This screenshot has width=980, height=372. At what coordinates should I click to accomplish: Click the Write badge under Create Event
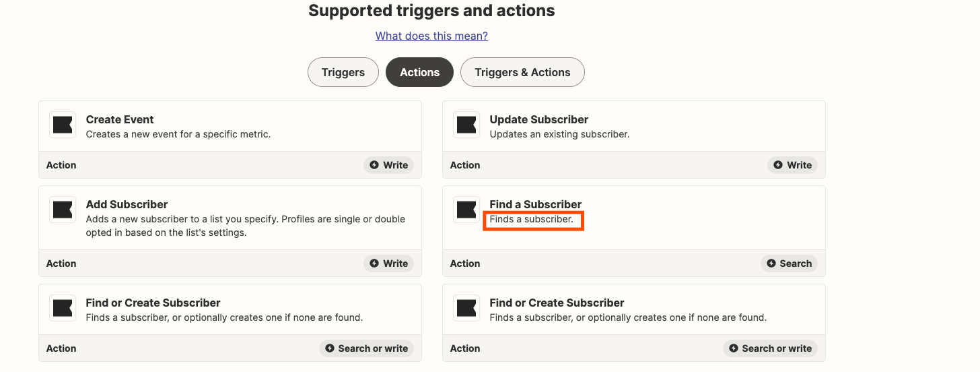388,165
